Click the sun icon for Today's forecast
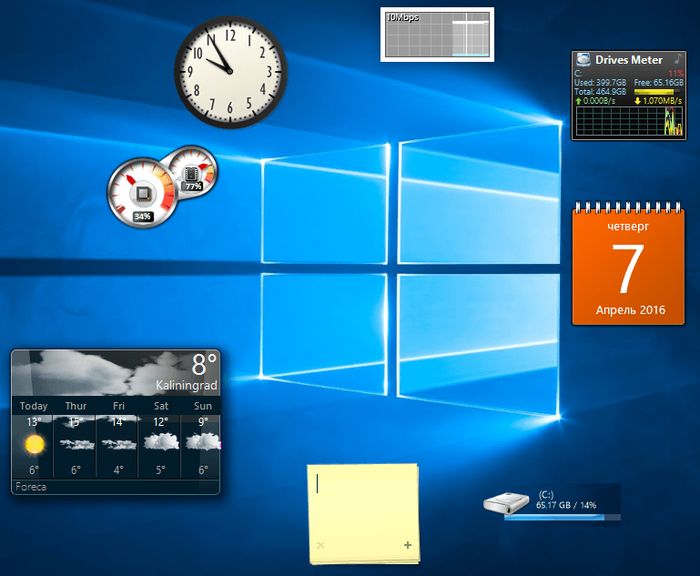Viewport: 700px width, 576px height. [34, 443]
